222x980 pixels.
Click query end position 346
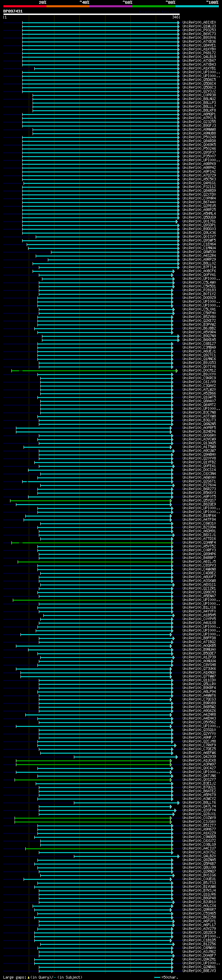(175, 17)
